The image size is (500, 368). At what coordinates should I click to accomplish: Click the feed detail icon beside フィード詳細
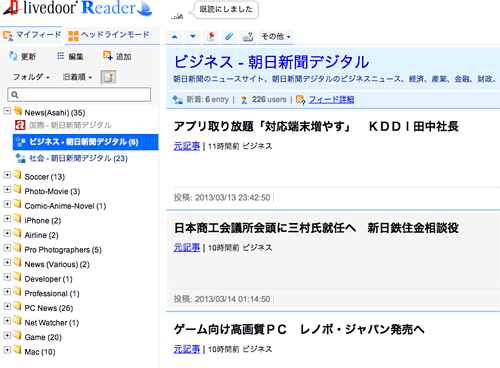[300, 100]
